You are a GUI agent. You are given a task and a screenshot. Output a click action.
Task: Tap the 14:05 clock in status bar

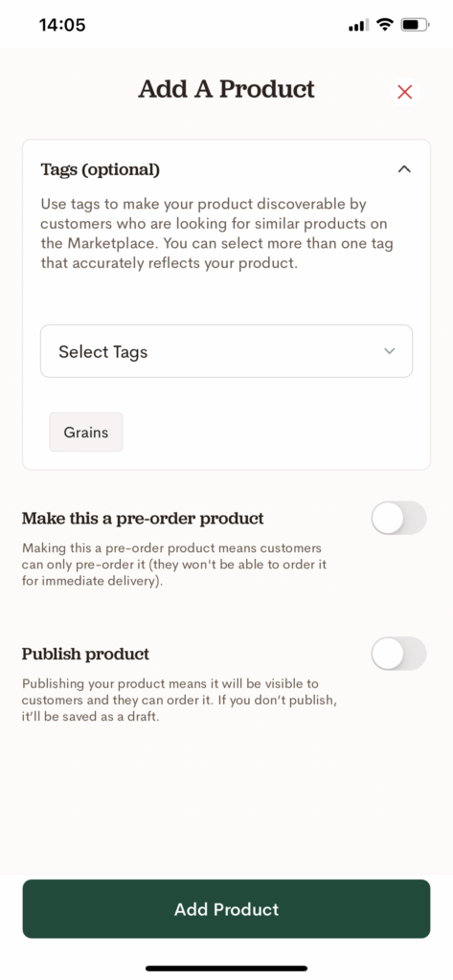click(62, 25)
